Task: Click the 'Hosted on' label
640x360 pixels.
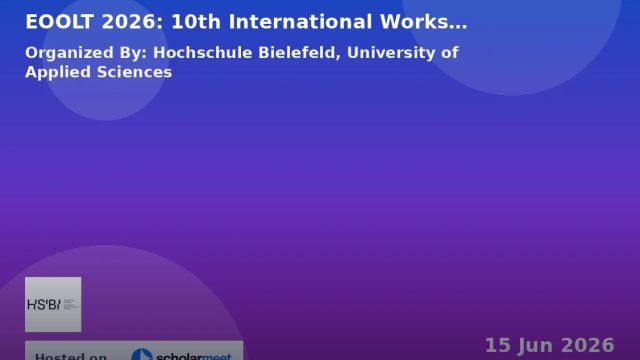Action: [x=71, y=356]
